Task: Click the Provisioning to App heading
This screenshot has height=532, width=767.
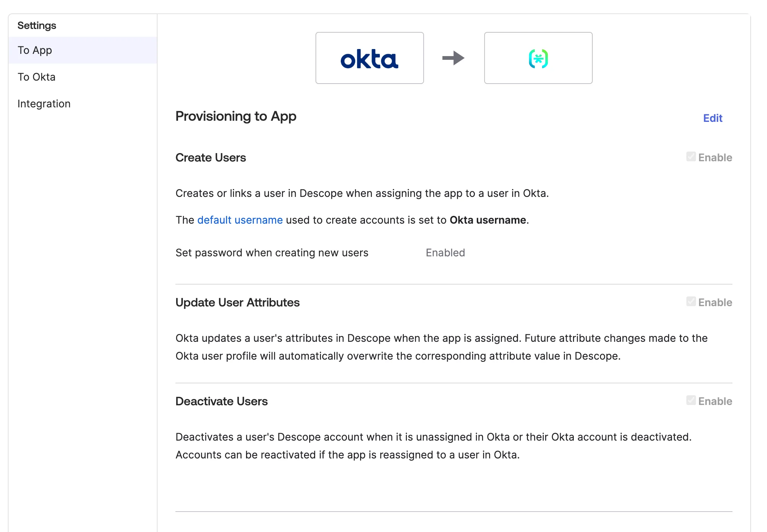Action: pyautogui.click(x=236, y=116)
